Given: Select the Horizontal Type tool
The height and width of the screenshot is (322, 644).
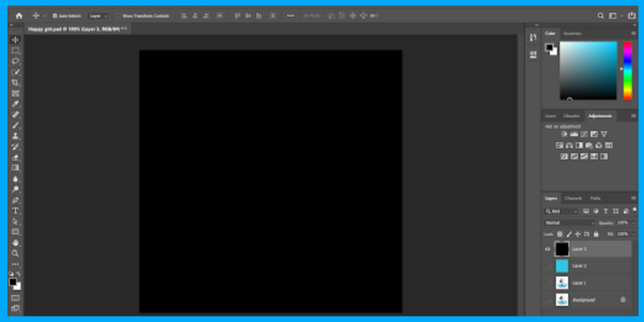Looking at the screenshot, I should tap(15, 211).
